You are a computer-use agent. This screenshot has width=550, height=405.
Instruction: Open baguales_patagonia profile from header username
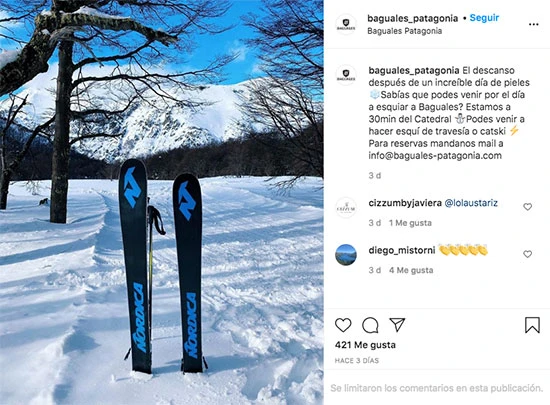click(x=412, y=18)
